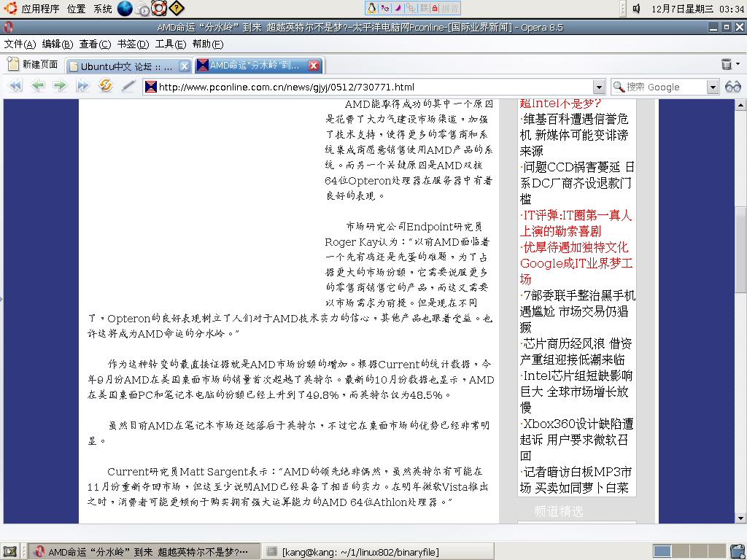The image size is (747, 560).
Task: Click the wand (pencil) toolbar icon
Action: tap(128, 86)
